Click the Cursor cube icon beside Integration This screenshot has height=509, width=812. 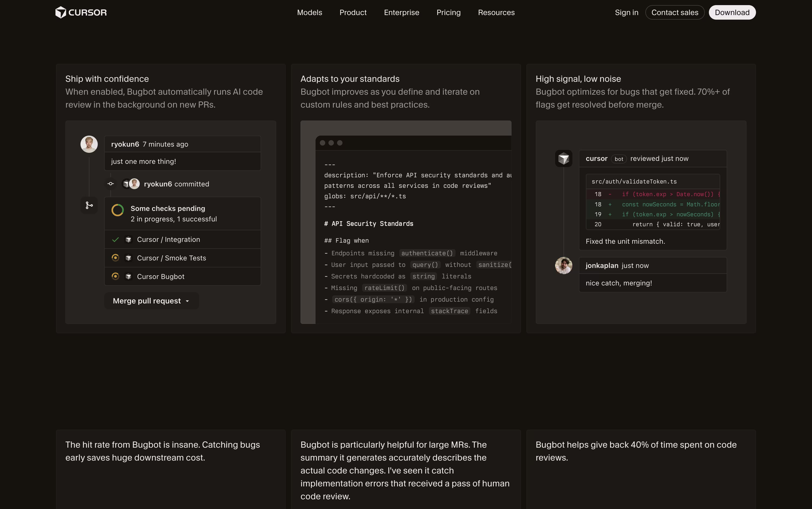coord(128,240)
